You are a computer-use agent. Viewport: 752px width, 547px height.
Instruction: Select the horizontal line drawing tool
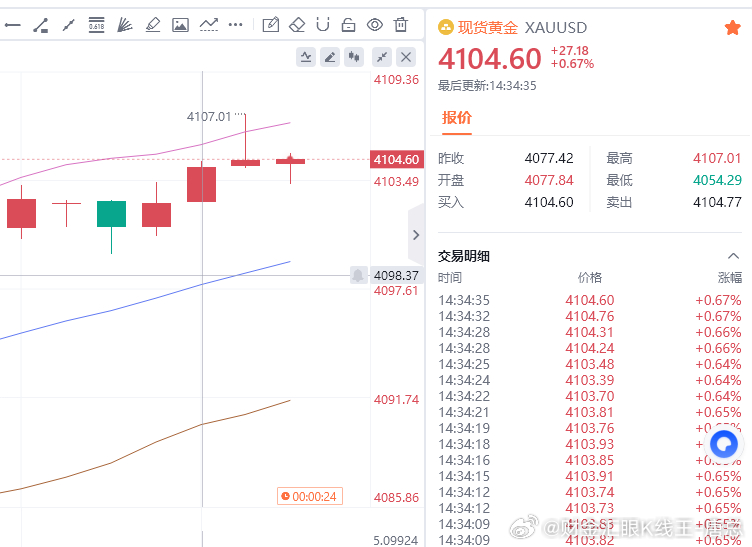(12, 25)
